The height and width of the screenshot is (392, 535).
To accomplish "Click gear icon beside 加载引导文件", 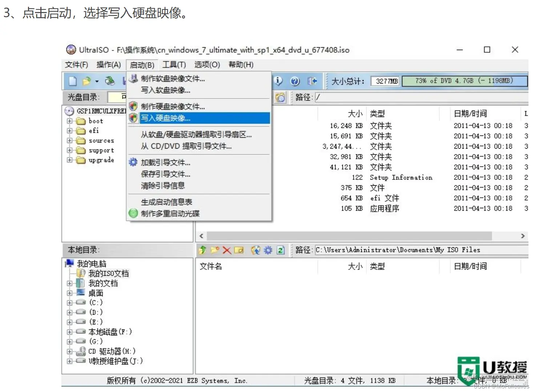I will point(133,162).
